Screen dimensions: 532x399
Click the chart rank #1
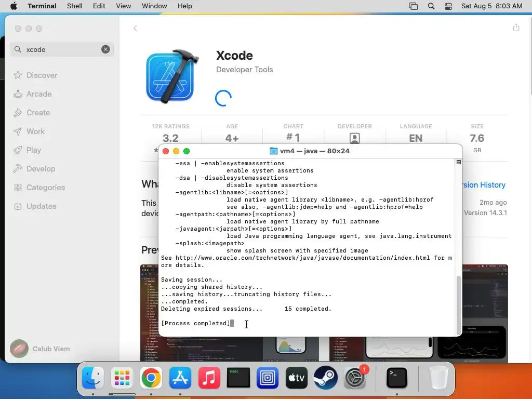pos(294,138)
